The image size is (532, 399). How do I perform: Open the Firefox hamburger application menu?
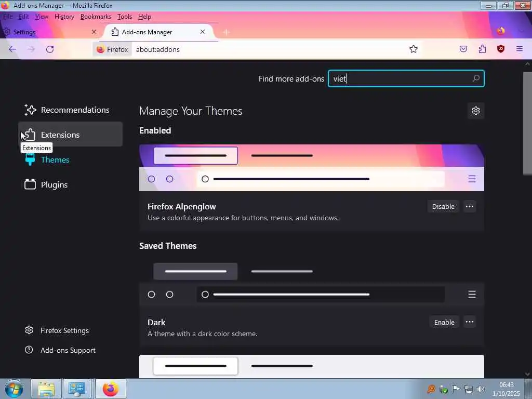coord(519,49)
